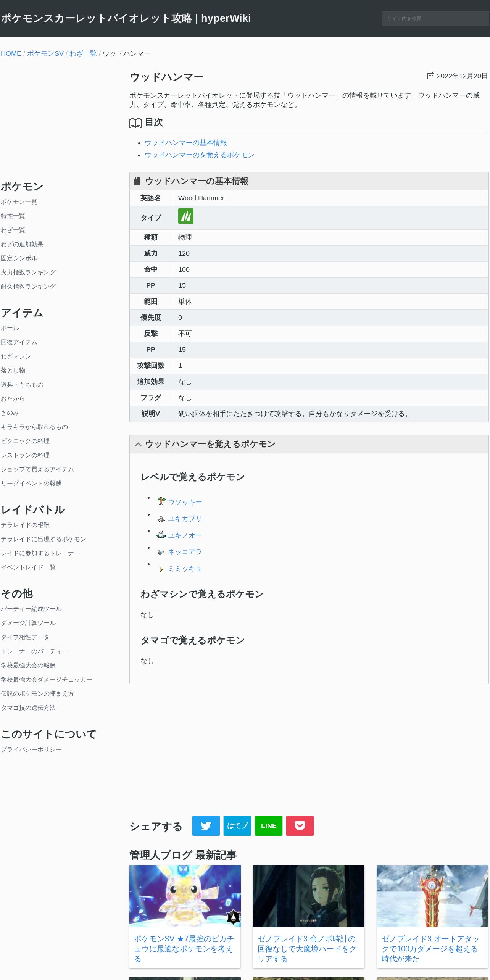The image size is (490, 980).
Task: Open the ゼノブレイド3 命ノ刻時計 article thumbnail
Action: click(x=309, y=896)
